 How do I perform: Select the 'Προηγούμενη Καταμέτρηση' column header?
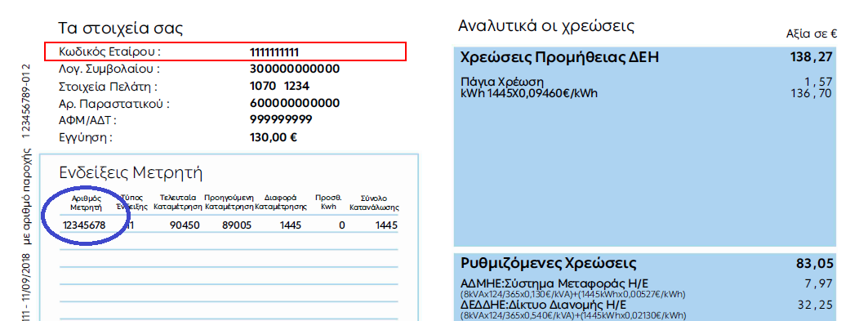229,203
